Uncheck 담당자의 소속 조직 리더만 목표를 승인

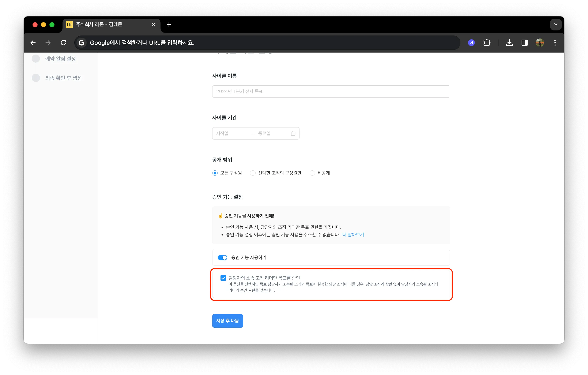(223, 278)
